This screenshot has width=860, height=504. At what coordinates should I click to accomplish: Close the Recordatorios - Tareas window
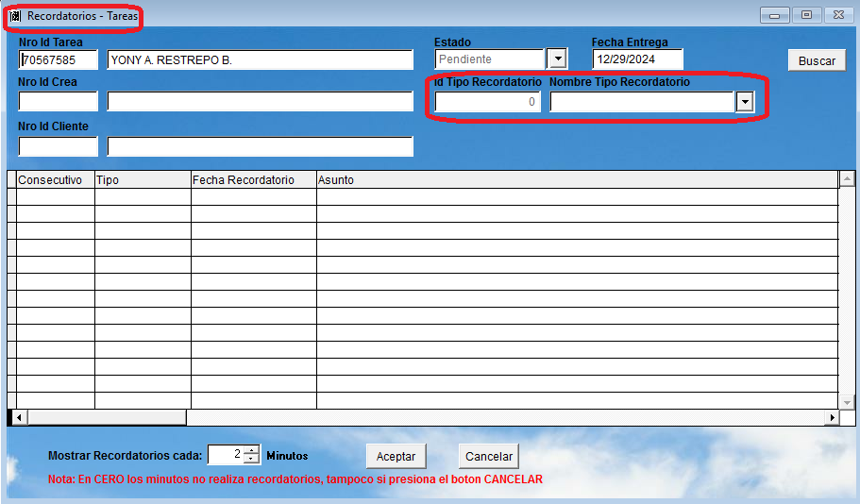838,15
